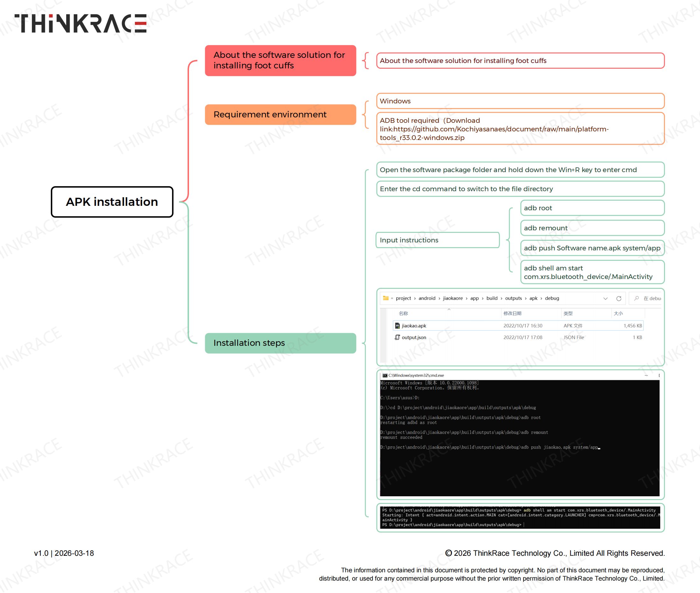The image size is (700, 593).
Task: Click the sort arrow above the name column
Action: tap(449, 309)
